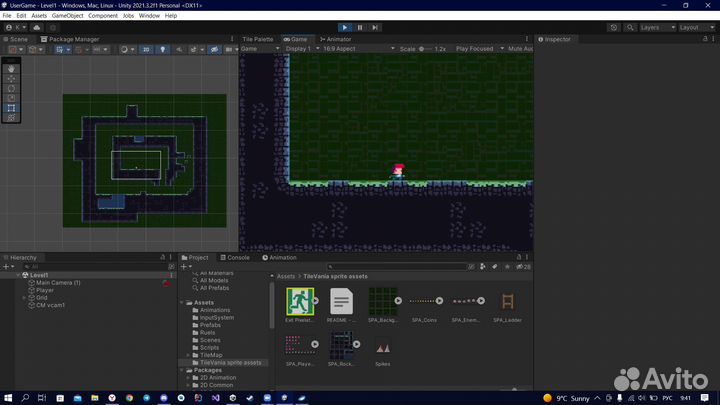The width and height of the screenshot is (720, 405).
Task: Toggle scene visibility (hidden objects) icon
Action: [214, 50]
